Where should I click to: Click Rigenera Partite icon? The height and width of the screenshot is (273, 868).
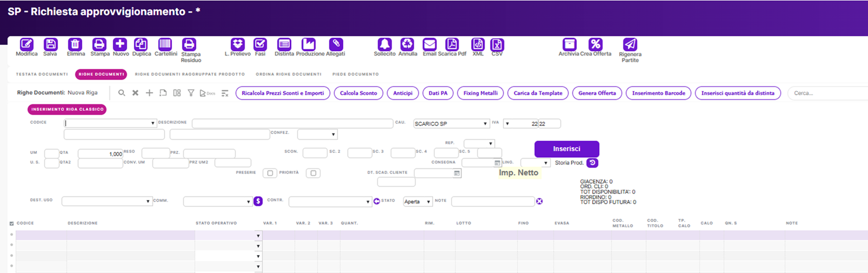630,45
